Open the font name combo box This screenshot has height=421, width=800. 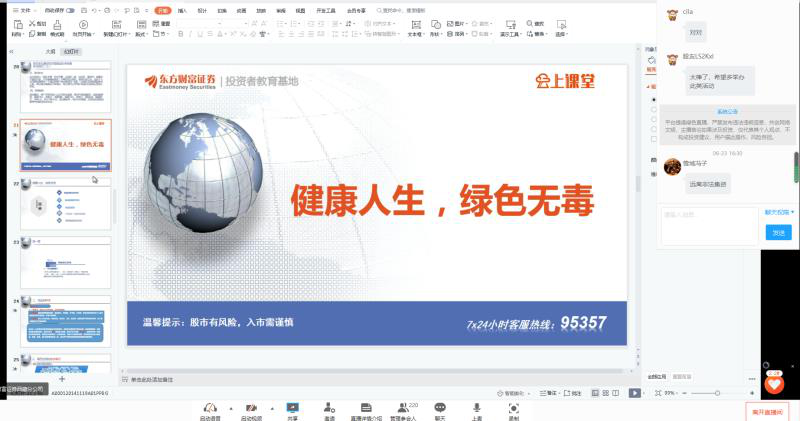199,23
